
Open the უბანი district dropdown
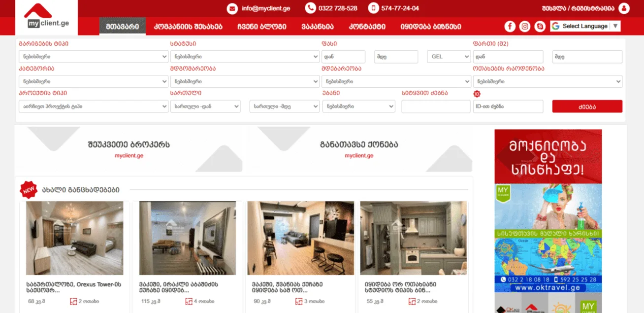(358, 106)
